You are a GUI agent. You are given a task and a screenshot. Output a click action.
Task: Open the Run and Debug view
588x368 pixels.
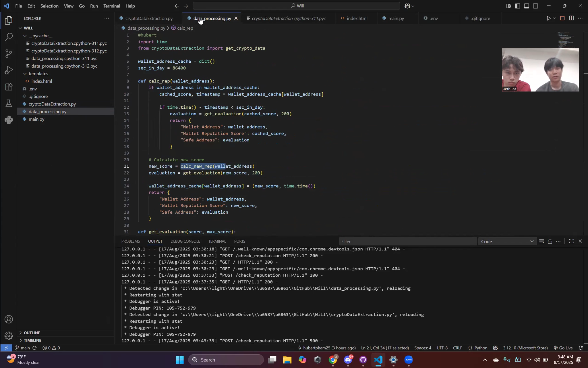click(x=9, y=70)
